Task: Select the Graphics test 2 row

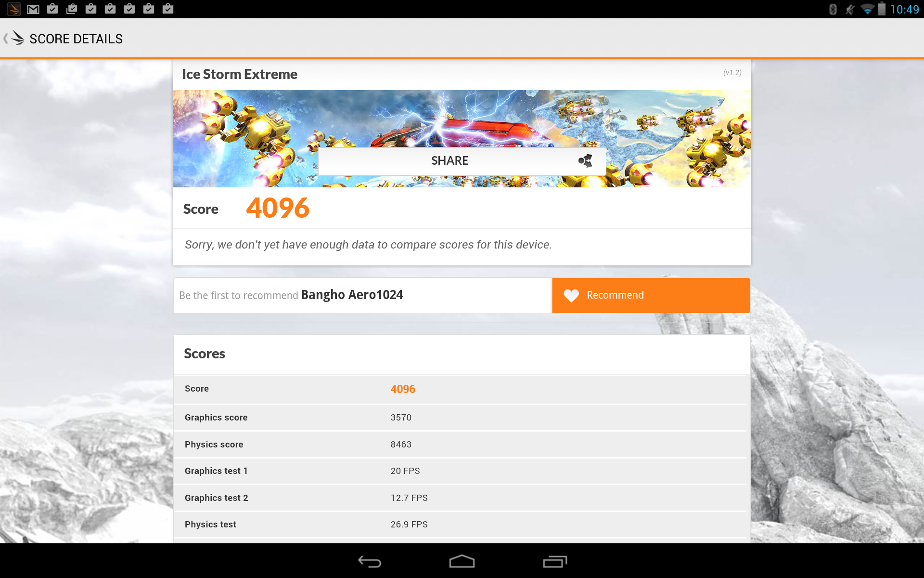Action: (x=461, y=498)
